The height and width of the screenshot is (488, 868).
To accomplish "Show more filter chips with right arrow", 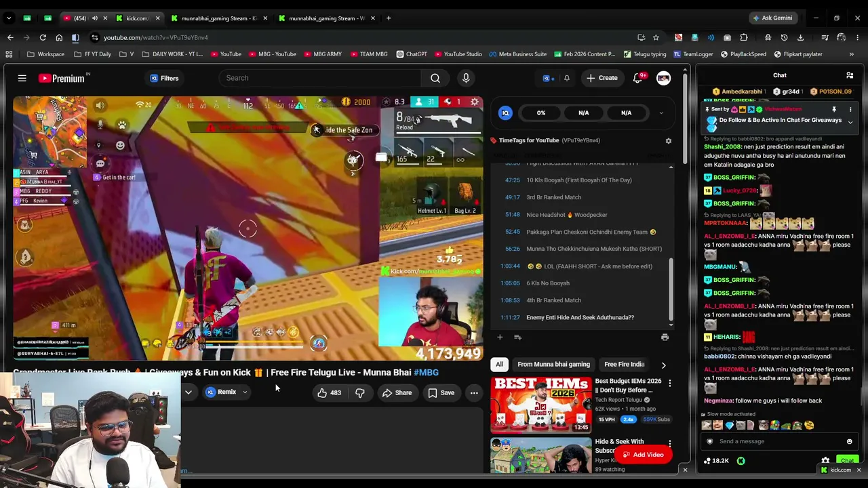I will click(x=663, y=365).
